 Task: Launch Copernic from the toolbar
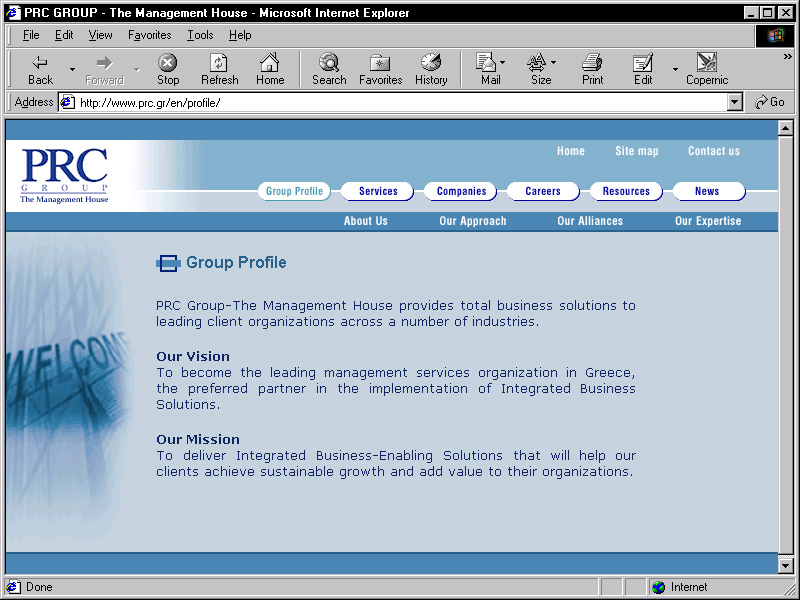point(707,69)
